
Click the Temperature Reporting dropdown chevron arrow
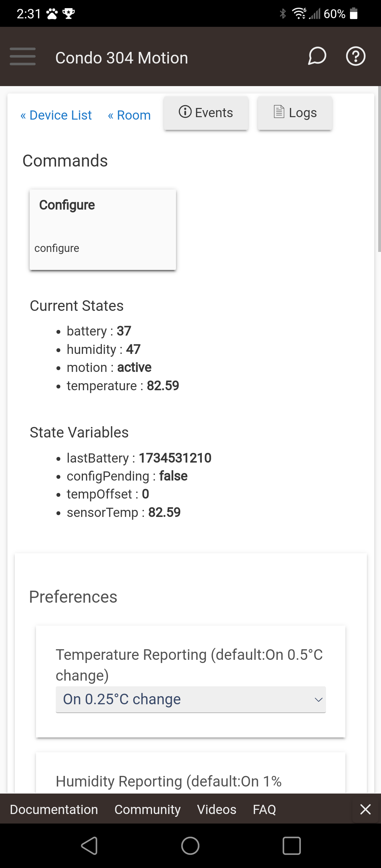[x=319, y=700]
